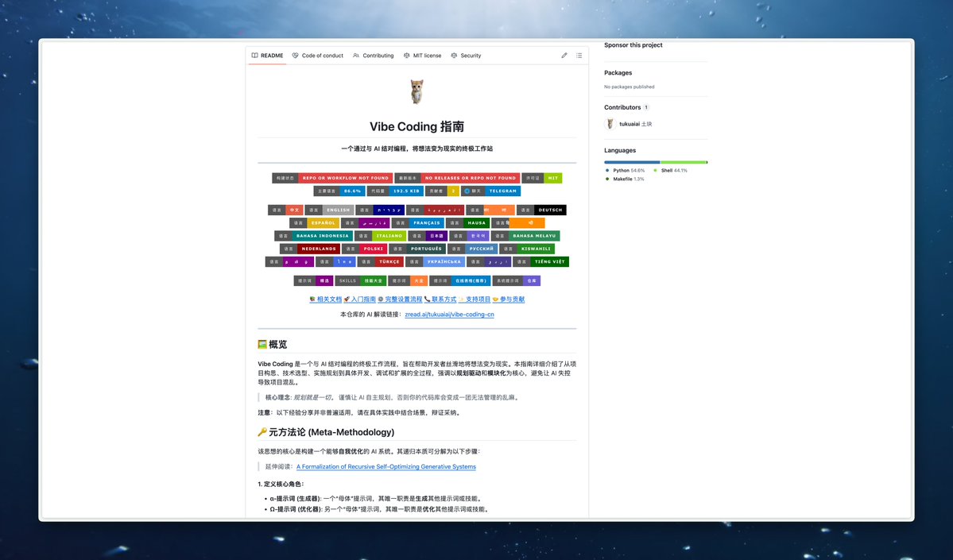Image resolution: width=953 pixels, height=560 pixels.
Task: Click the blue Python segment of language bar
Action: coord(632,162)
